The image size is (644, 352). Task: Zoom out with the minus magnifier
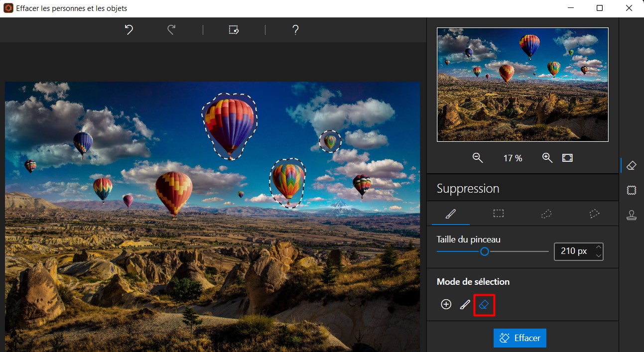[x=478, y=158]
